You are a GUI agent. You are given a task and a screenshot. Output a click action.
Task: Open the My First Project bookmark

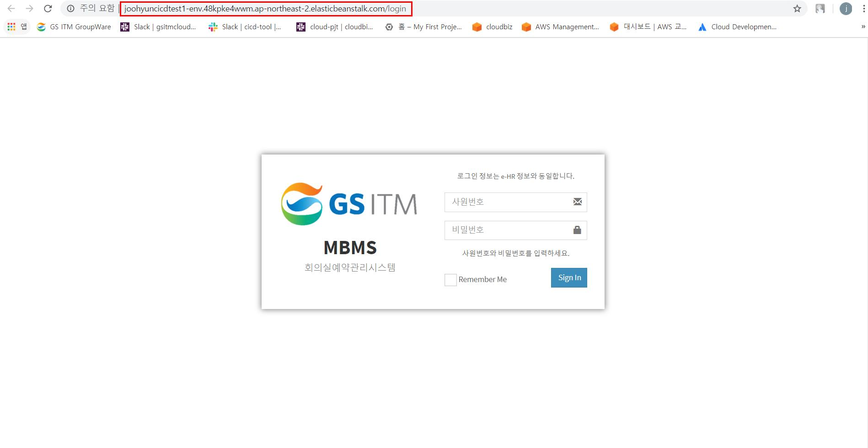pyautogui.click(x=423, y=27)
